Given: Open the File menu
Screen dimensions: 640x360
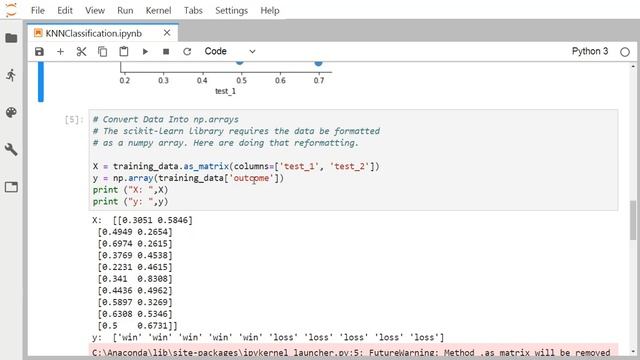Looking at the screenshot, I should [x=38, y=10].
